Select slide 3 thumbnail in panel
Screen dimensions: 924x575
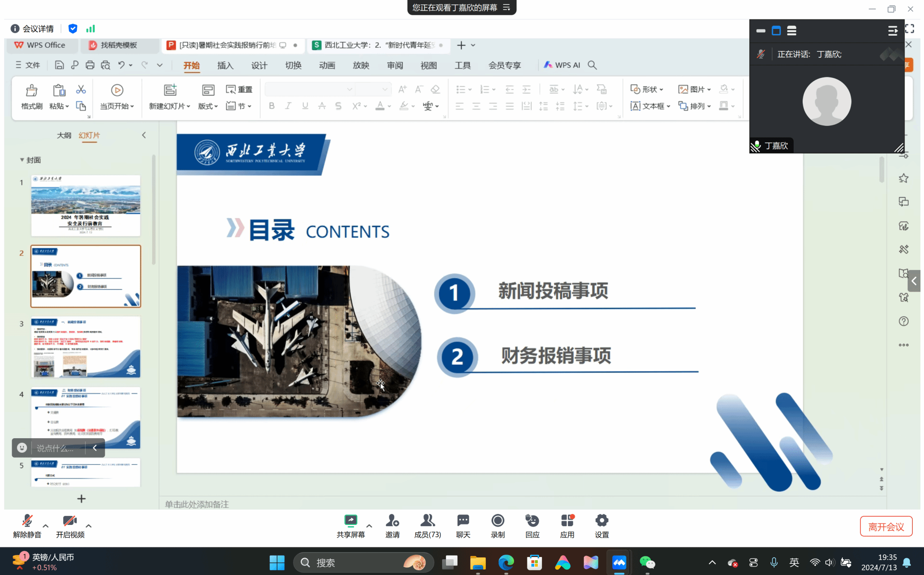point(85,347)
